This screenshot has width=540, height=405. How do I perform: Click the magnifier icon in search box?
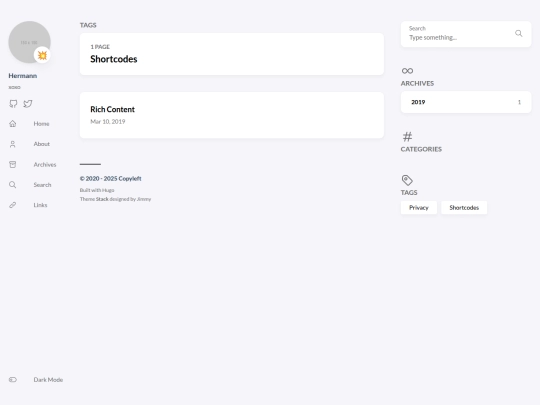(x=519, y=33)
